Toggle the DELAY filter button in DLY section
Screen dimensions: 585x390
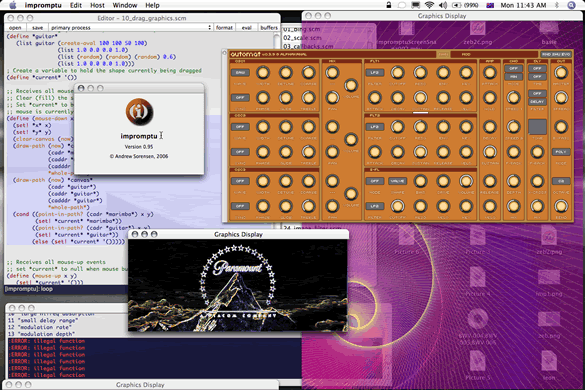coord(537,102)
